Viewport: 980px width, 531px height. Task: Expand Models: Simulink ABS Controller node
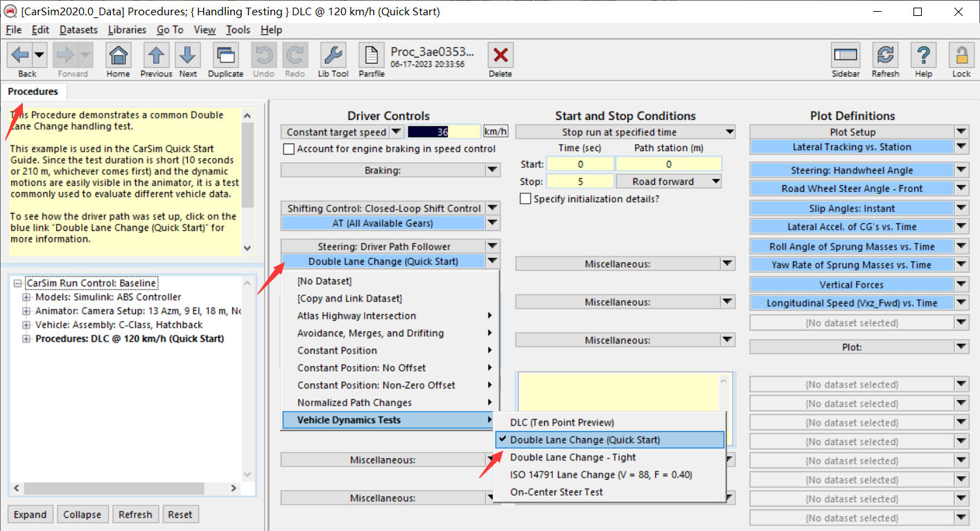(27, 297)
